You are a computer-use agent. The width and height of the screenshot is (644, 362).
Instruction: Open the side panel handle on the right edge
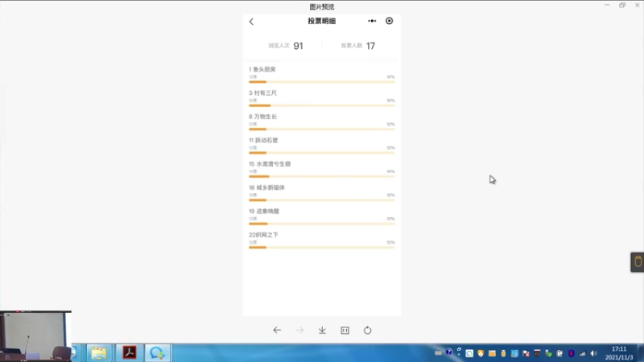coord(638,262)
